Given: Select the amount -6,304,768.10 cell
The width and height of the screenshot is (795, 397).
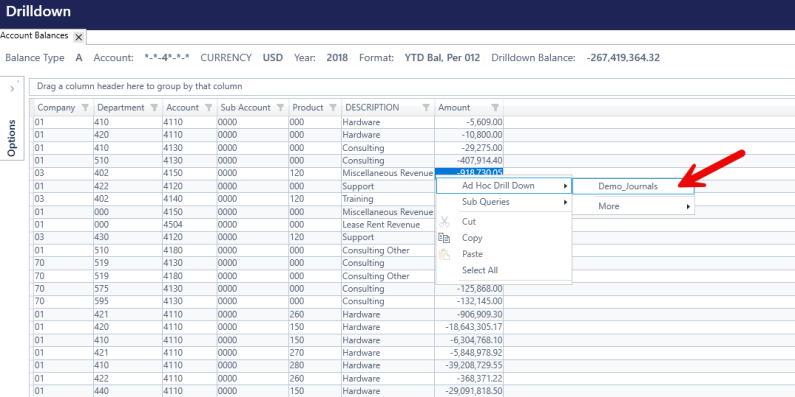Looking at the screenshot, I should [469, 340].
